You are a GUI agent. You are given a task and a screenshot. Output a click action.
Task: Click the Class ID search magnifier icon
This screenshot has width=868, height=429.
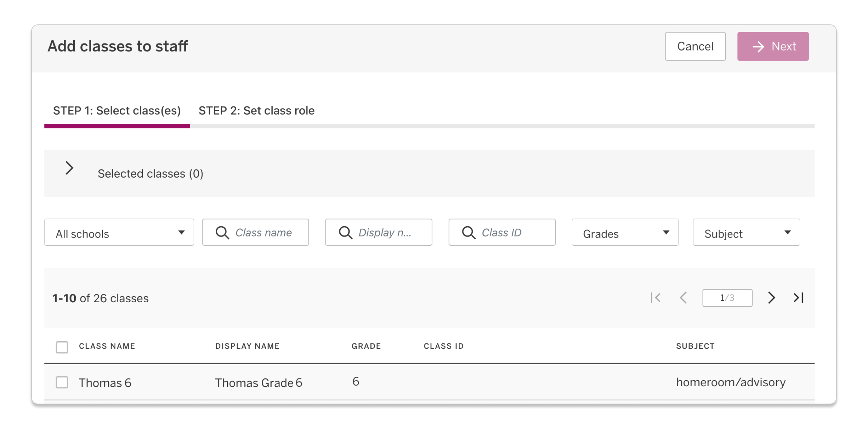[x=469, y=233]
